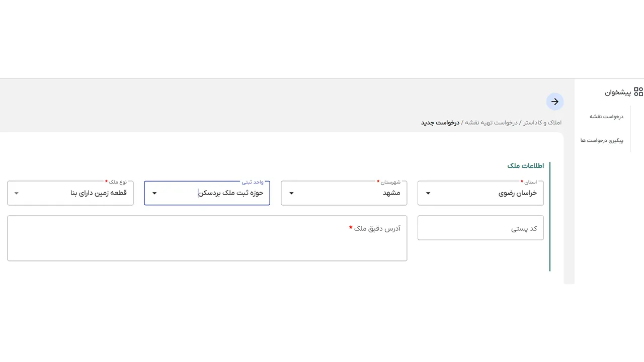Navigate to درخواست نقشه in the sidebar
This screenshot has height=362, width=644.
(606, 116)
